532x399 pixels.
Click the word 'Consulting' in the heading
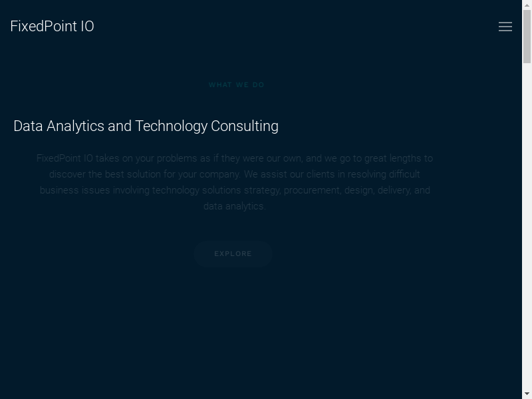point(244,126)
